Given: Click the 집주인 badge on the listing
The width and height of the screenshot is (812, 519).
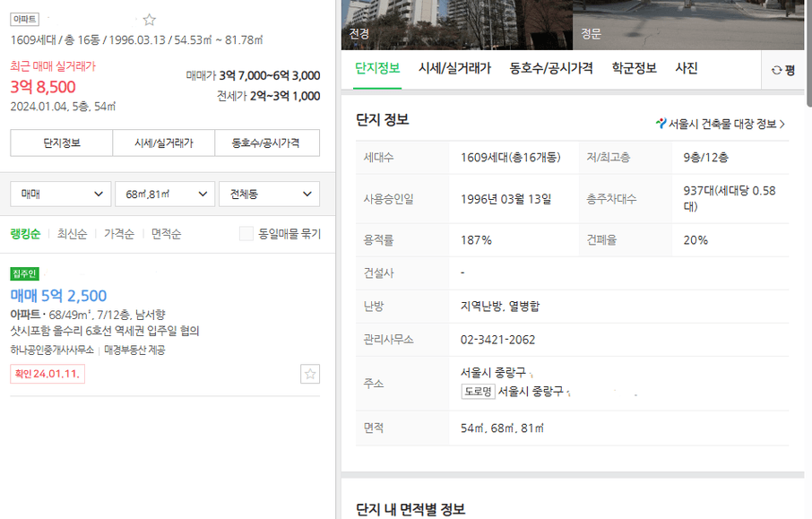Looking at the screenshot, I should tap(24, 273).
